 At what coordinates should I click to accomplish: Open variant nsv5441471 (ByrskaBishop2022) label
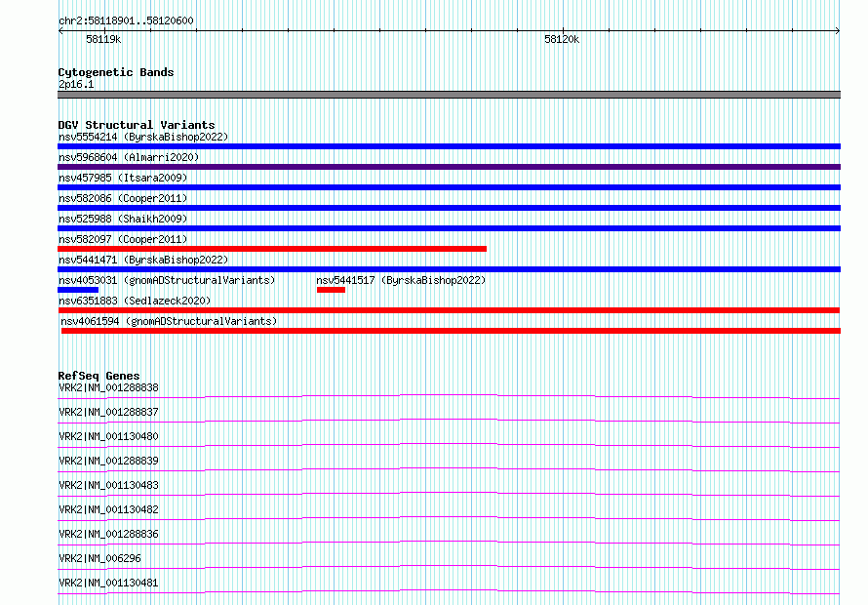143,260
